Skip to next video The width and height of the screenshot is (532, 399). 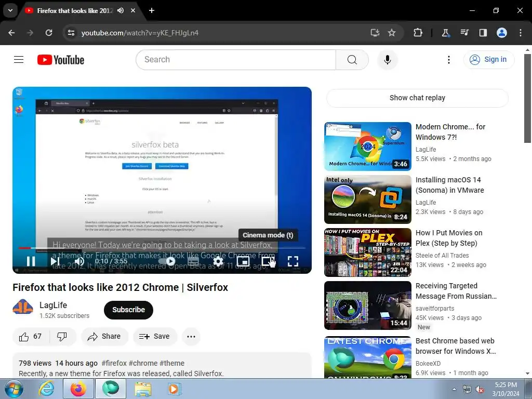55,261
